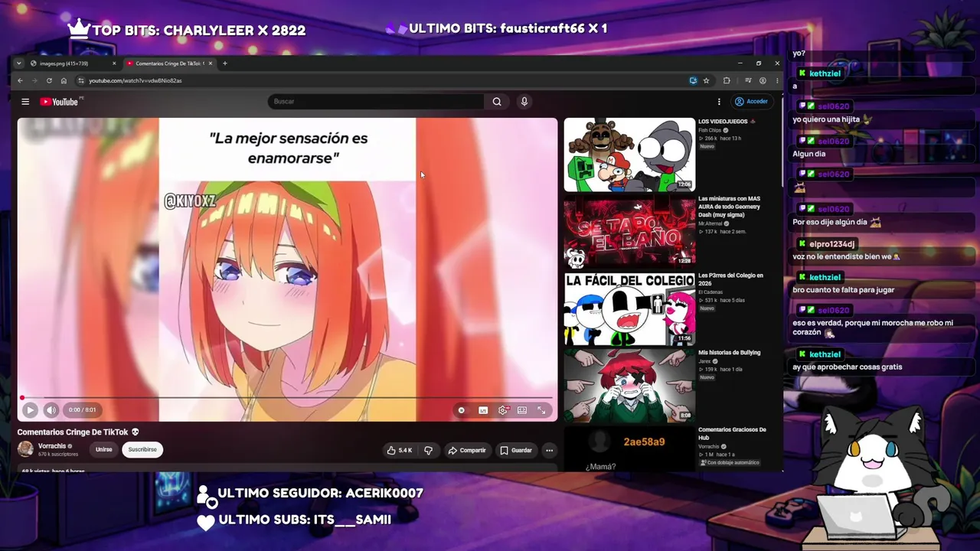This screenshot has width=980, height=551.
Task: Open the Fish Chips channel name
Action: pyautogui.click(x=710, y=130)
